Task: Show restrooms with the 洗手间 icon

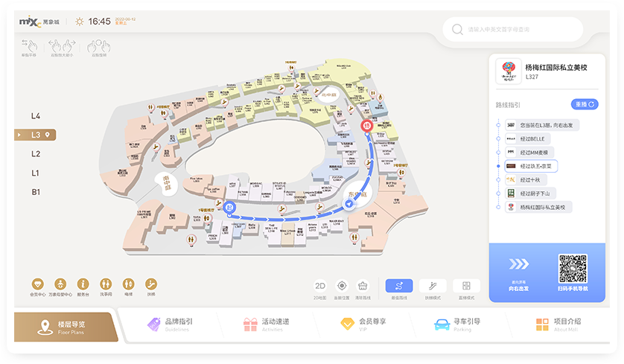Action: tap(106, 284)
